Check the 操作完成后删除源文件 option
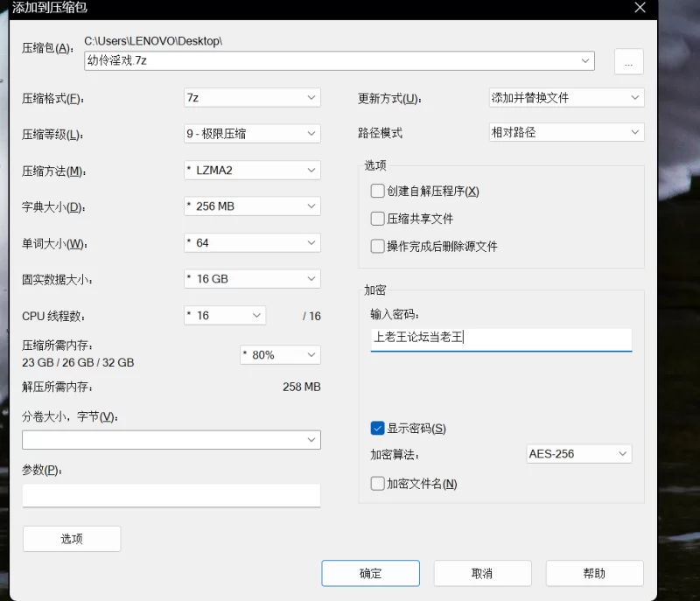This screenshot has height=601, width=700. pos(377,247)
